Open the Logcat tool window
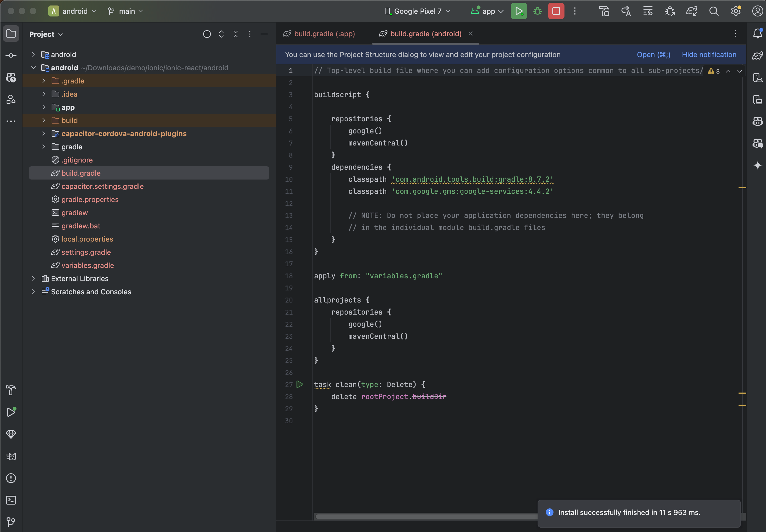This screenshot has height=532, width=766. click(x=11, y=456)
